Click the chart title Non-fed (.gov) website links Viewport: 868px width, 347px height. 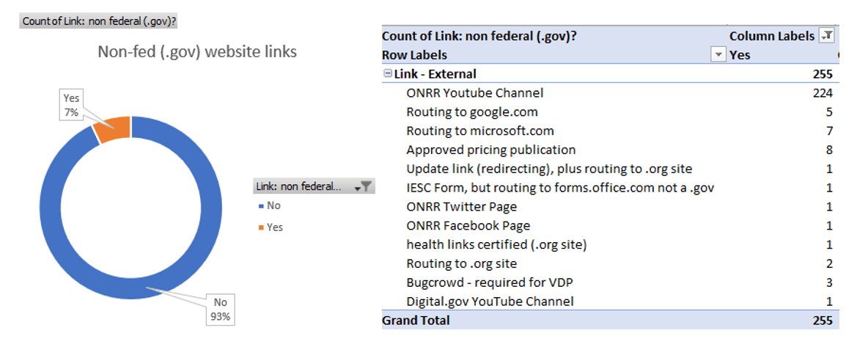tap(197, 52)
